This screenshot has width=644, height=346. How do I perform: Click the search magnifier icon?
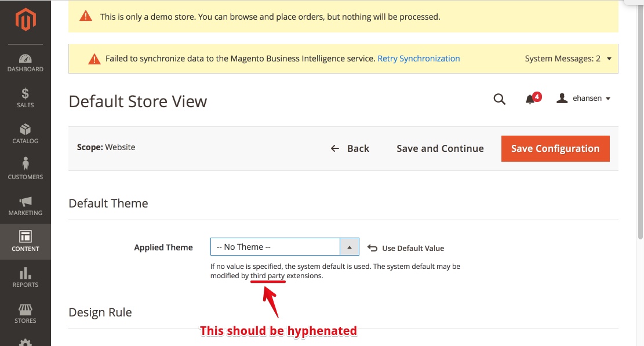click(x=499, y=99)
